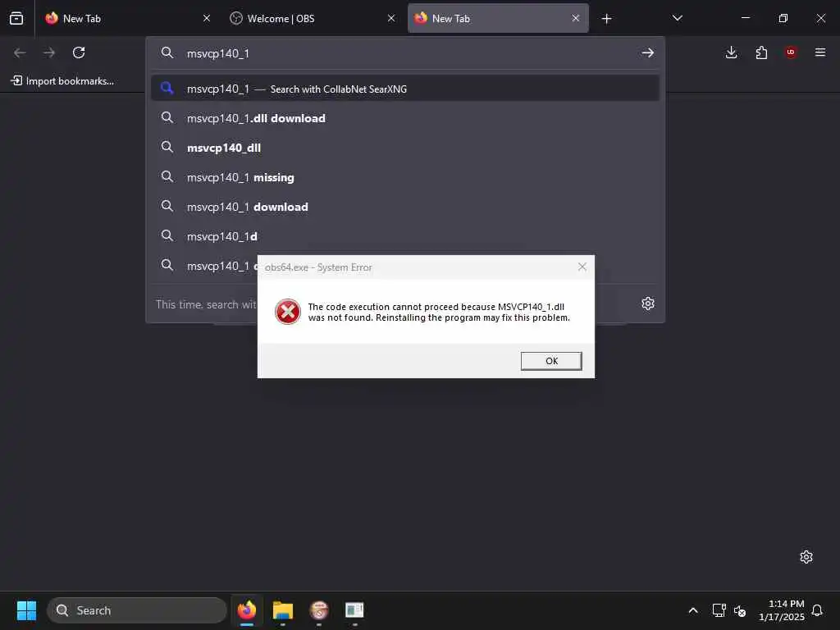Open the muted volume tray icon
The height and width of the screenshot is (630, 840).
pyautogui.click(x=740, y=610)
